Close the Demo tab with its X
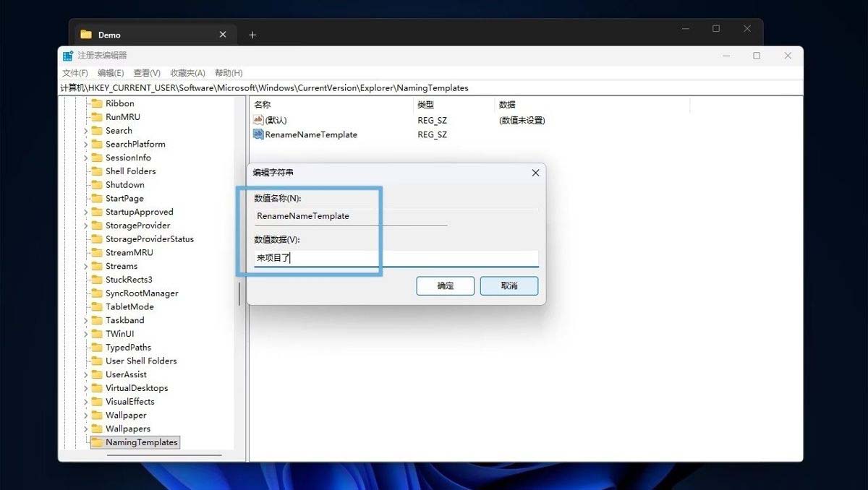This screenshot has height=490, width=868. point(223,35)
